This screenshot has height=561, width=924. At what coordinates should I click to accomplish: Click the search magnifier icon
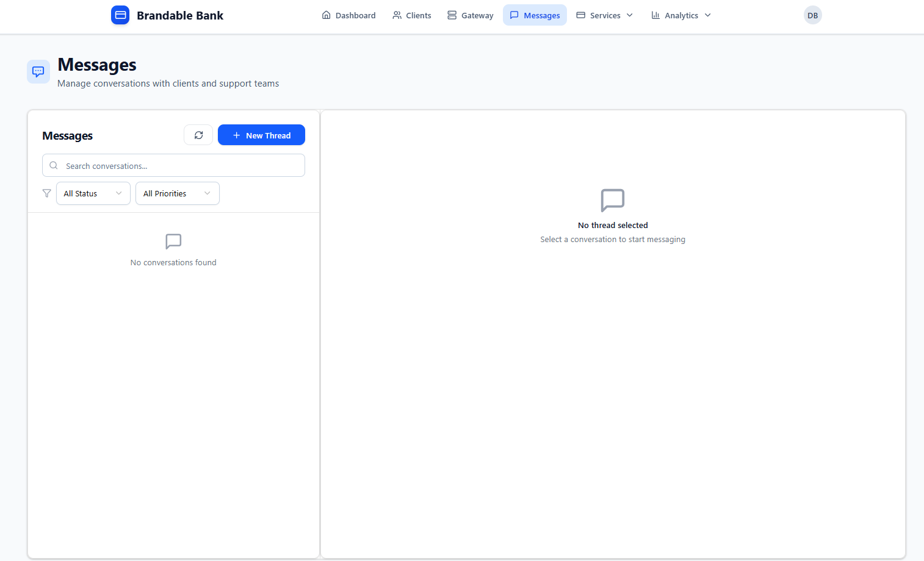(x=54, y=166)
